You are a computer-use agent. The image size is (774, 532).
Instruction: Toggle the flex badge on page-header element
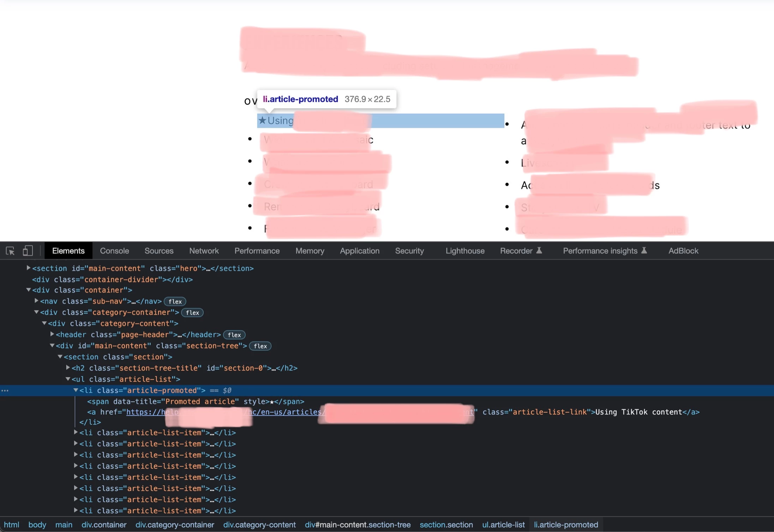[x=234, y=335]
